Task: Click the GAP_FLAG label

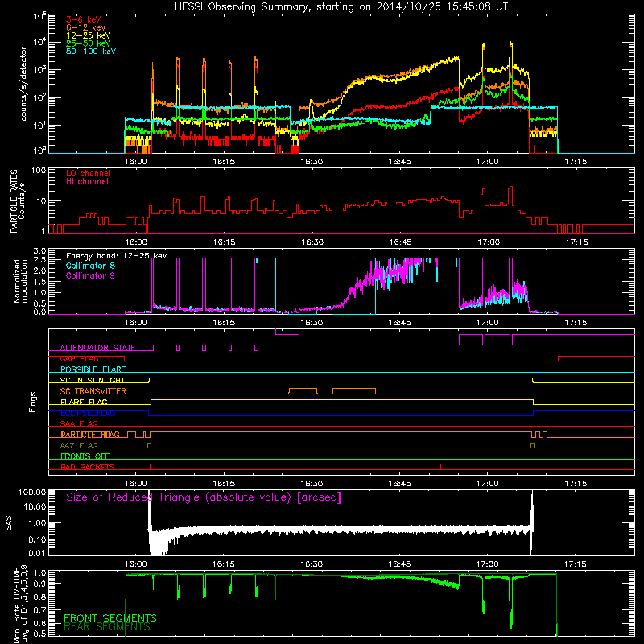Action: click(x=79, y=358)
